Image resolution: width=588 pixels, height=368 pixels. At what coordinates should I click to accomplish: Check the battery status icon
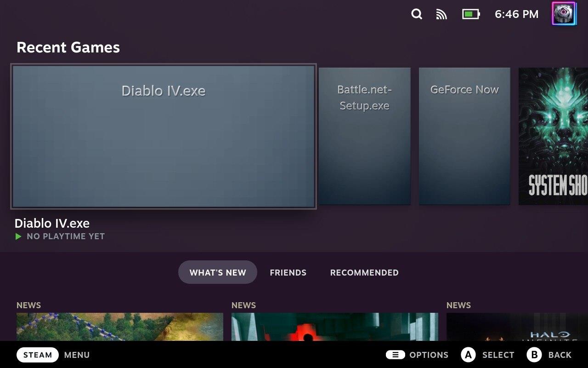click(470, 14)
